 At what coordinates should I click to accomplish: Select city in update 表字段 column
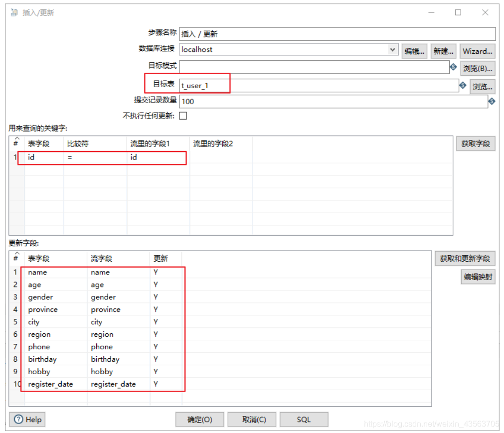56,322
